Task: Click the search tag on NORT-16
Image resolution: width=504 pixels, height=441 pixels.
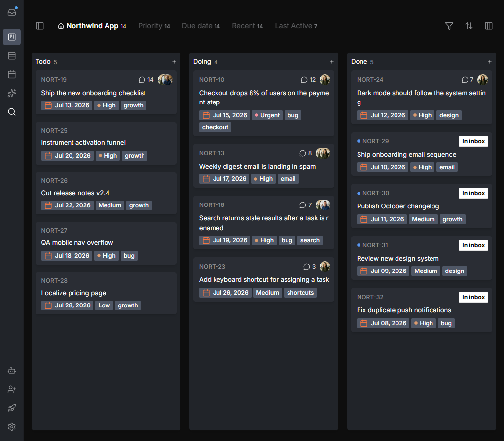Action: [x=310, y=240]
